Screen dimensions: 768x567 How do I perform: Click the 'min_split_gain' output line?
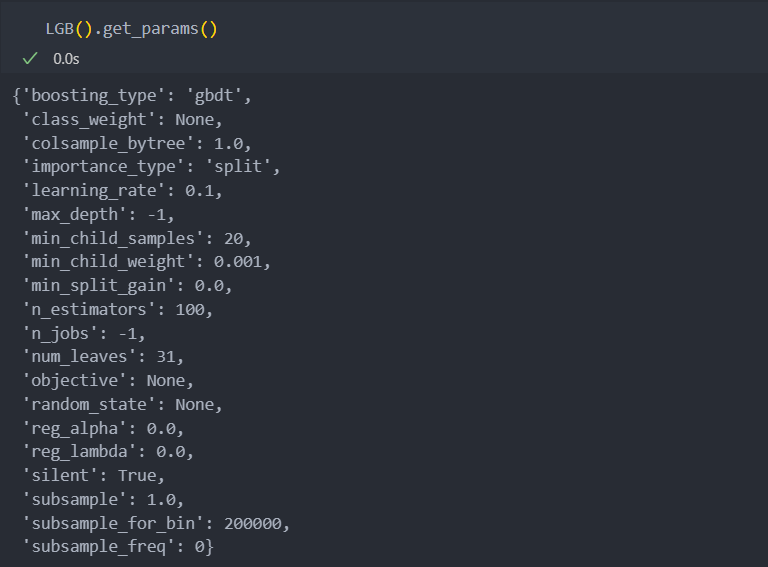pyautogui.click(x=127, y=286)
